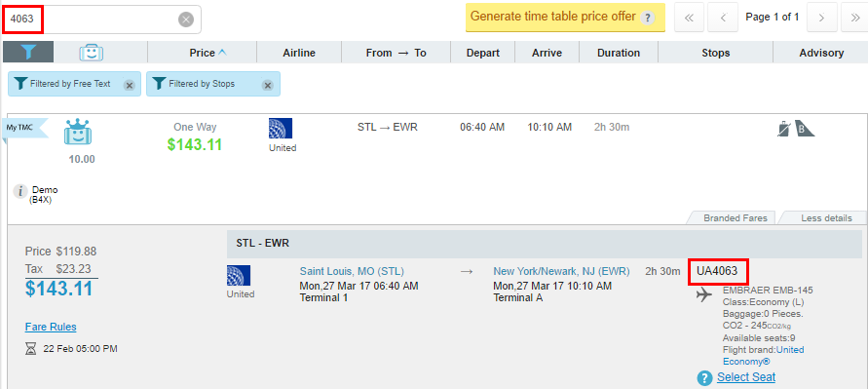Jump to last results page
Image resolution: width=868 pixels, height=389 pixels.
(854, 18)
